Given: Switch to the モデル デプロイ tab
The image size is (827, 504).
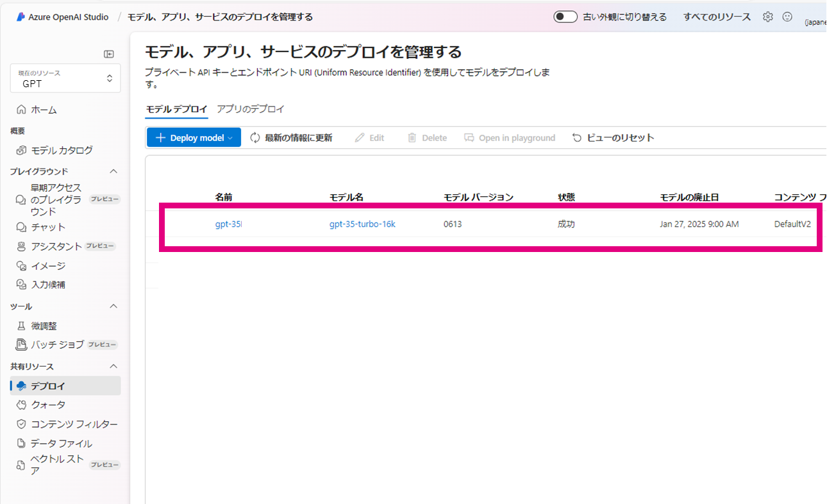Looking at the screenshot, I should click(177, 110).
